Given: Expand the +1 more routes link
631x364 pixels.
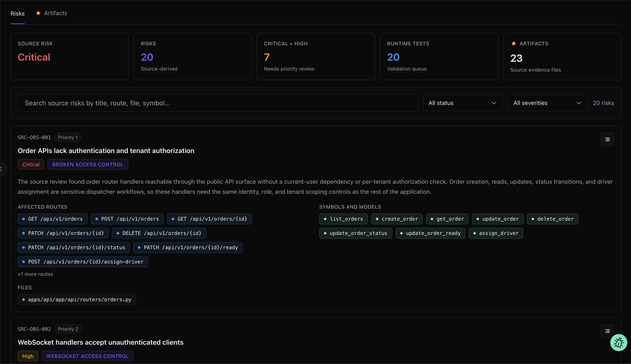Looking at the screenshot, I should 35,274.
